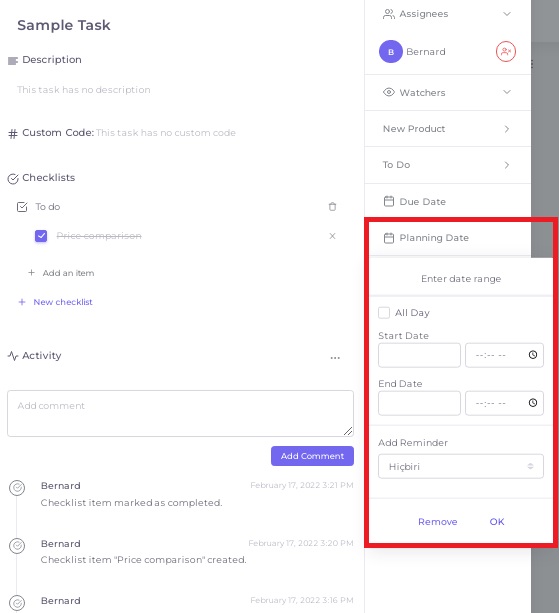559x613 pixels.
Task: Collapse the Assignees section chevron
Action: [507, 14]
